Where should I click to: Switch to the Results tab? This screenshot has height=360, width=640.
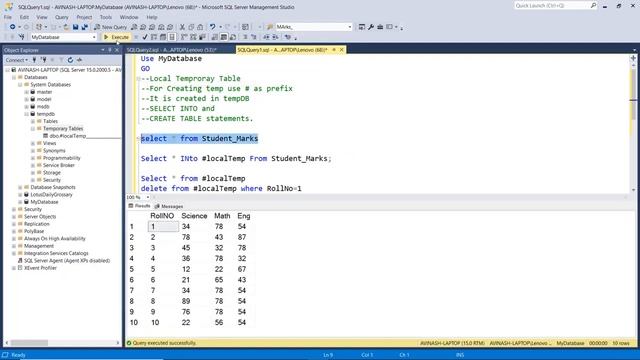[140, 206]
